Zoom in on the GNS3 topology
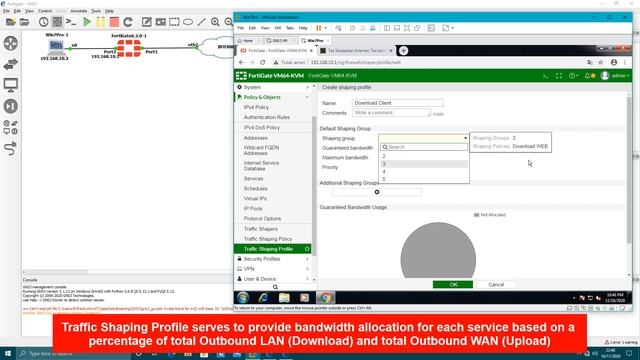 [215, 22]
